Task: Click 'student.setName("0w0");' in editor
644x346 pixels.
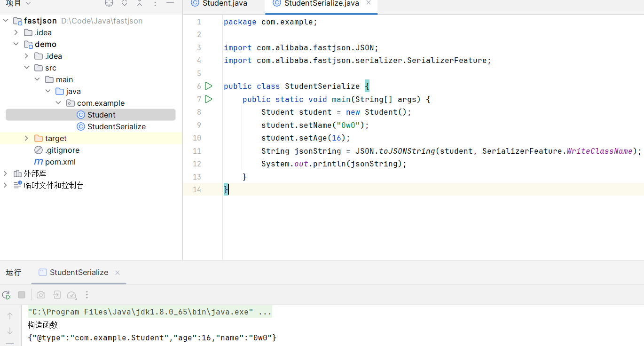Action: pyautogui.click(x=315, y=125)
